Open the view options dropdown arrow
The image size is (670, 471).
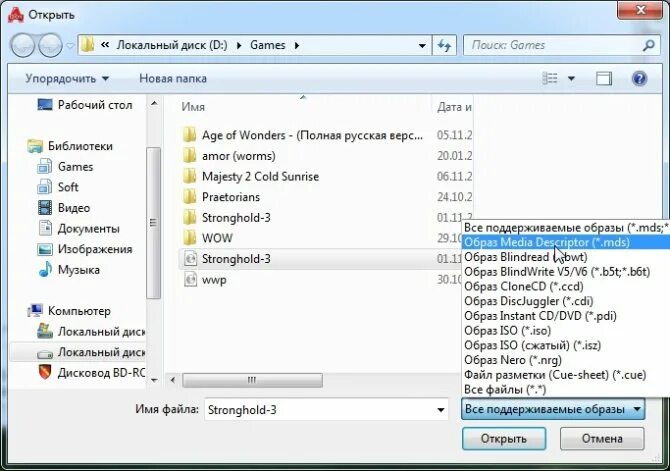(571, 79)
